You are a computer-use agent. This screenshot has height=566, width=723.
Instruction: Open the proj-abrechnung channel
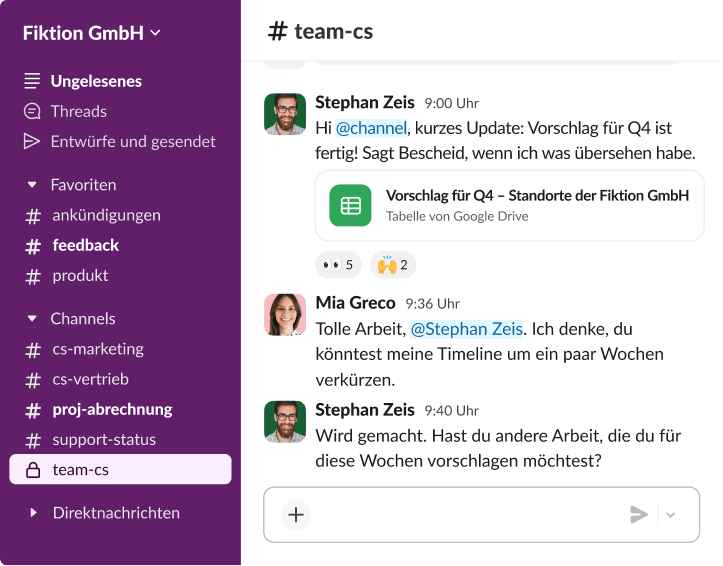[x=112, y=410]
